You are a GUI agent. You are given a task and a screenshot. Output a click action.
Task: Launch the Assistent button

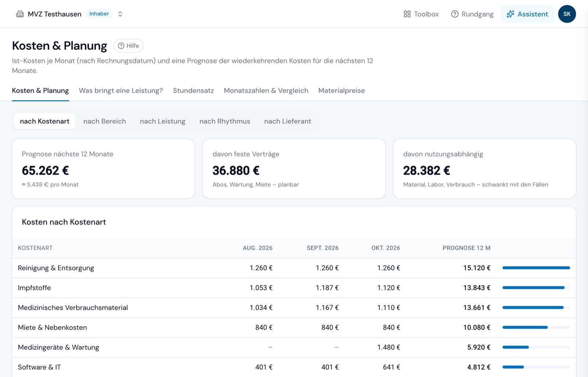coord(527,14)
